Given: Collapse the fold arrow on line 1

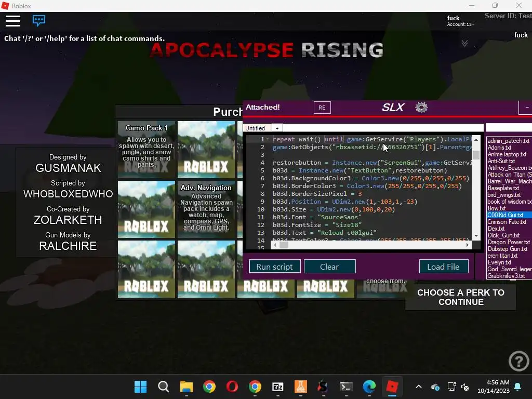Looking at the screenshot, I should pos(268,139).
